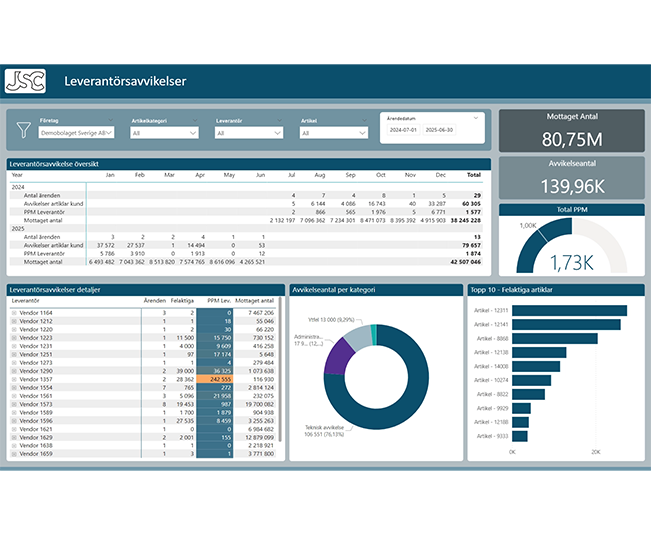Click the Artikel - 12311 bar
Viewport: 651px width, 535px height.
569,310
